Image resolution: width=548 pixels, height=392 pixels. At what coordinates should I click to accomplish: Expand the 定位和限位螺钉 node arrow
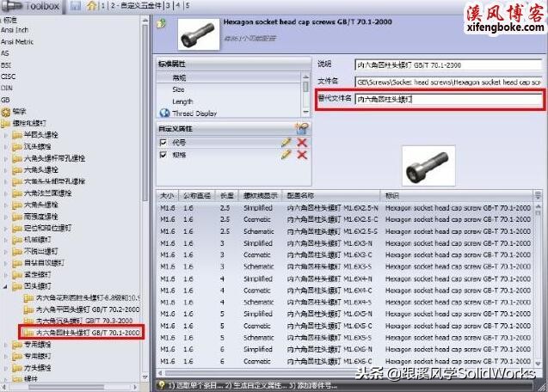tap(5, 229)
